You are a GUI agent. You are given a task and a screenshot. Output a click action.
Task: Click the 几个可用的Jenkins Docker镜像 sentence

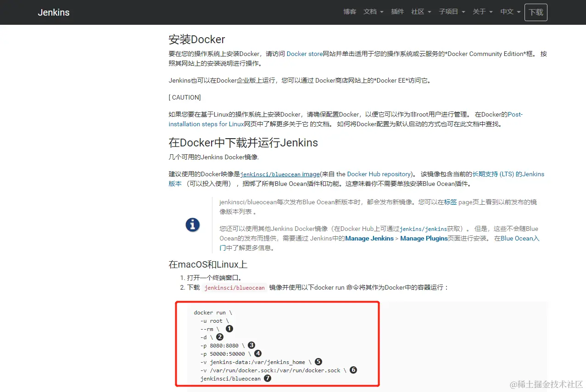tap(214, 157)
